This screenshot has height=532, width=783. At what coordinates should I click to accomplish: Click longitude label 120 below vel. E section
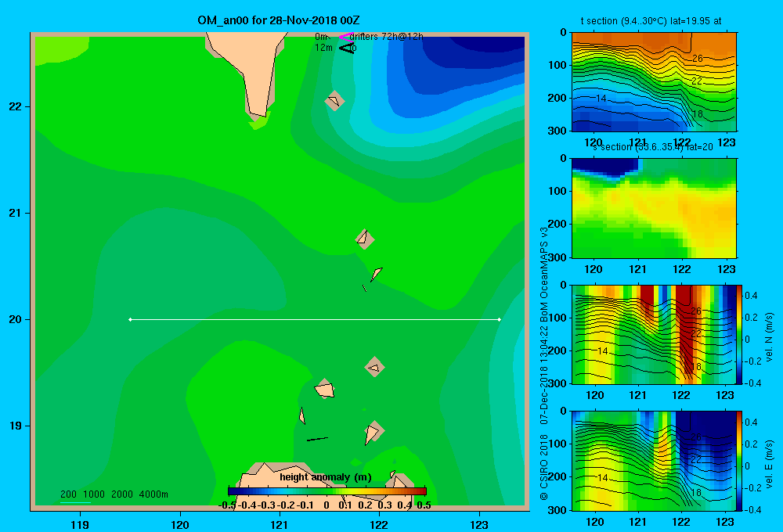[x=594, y=522]
